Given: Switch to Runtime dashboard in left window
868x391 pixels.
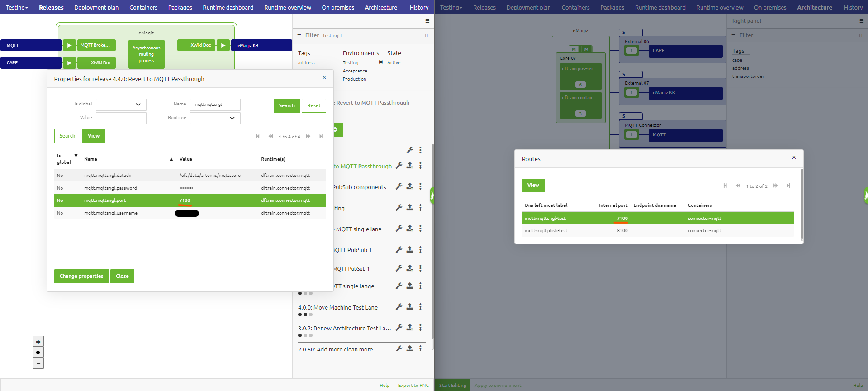Looking at the screenshot, I should [228, 7].
